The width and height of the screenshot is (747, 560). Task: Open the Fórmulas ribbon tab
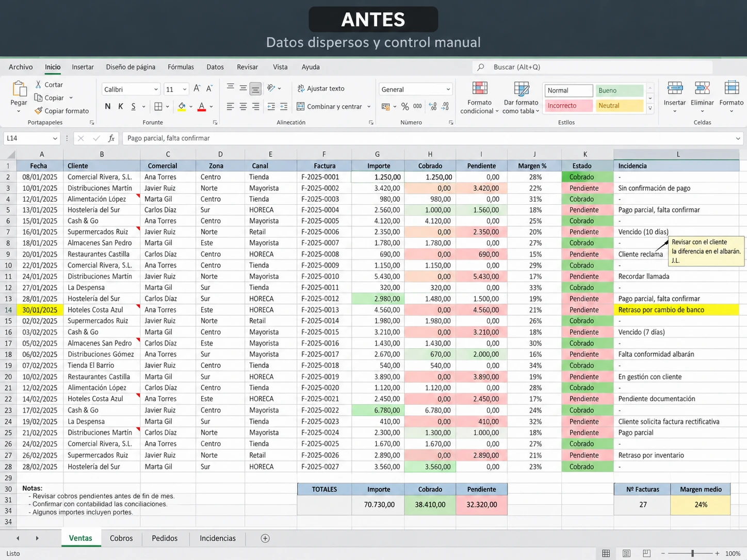pyautogui.click(x=181, y=67)
